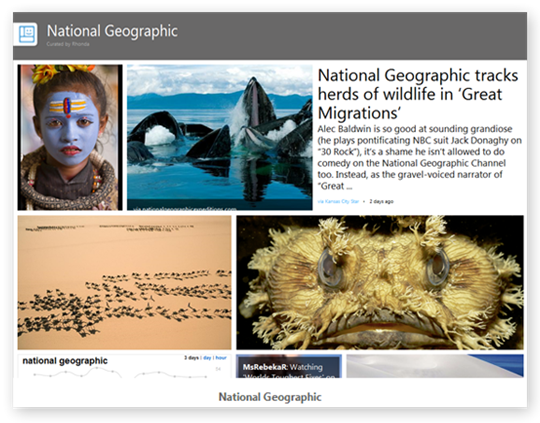Click the 'national geographic' trend chart title
Viewport: 540px width, 423px height.
[x=65, y=361]
